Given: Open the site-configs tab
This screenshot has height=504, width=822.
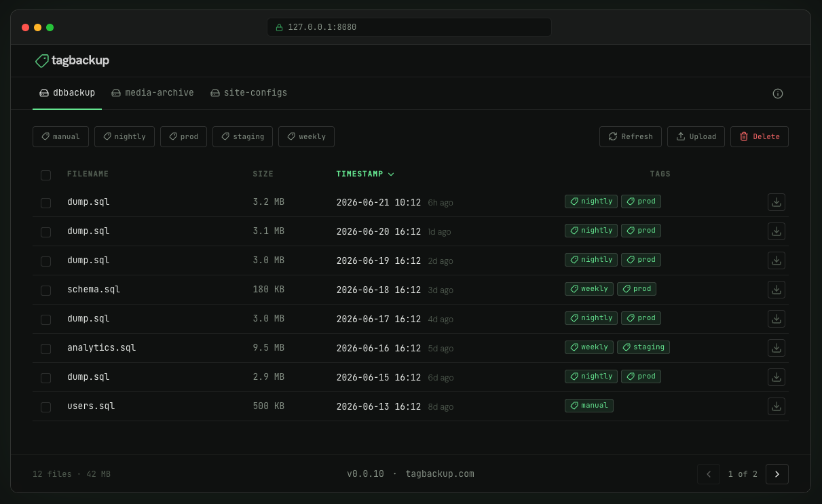Looking at the screenshot, I should pyautogui.click(x=248, y=93).
